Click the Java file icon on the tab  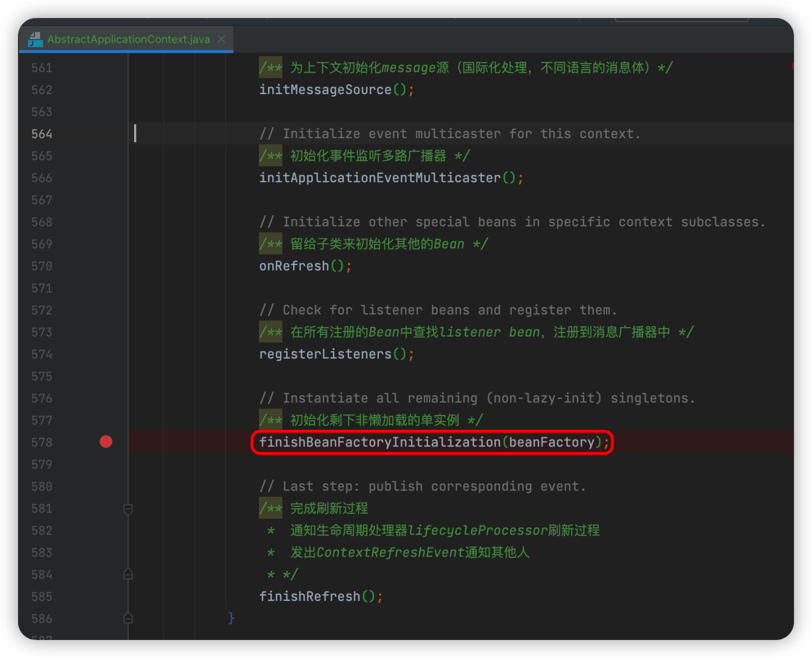click(36, 39)
